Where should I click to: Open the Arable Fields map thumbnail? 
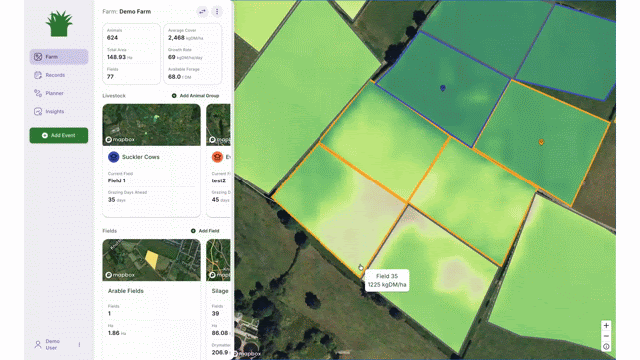click(151, 260)
